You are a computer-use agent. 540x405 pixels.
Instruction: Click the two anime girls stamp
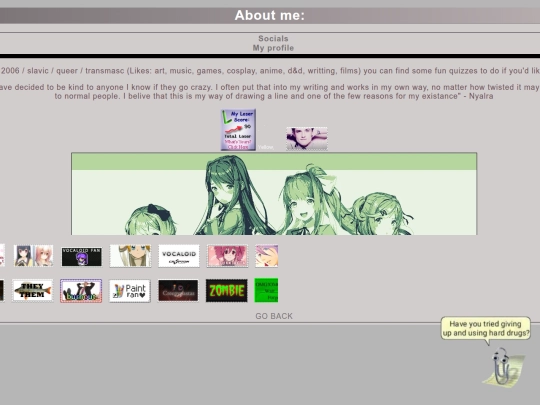pos(33,256)
